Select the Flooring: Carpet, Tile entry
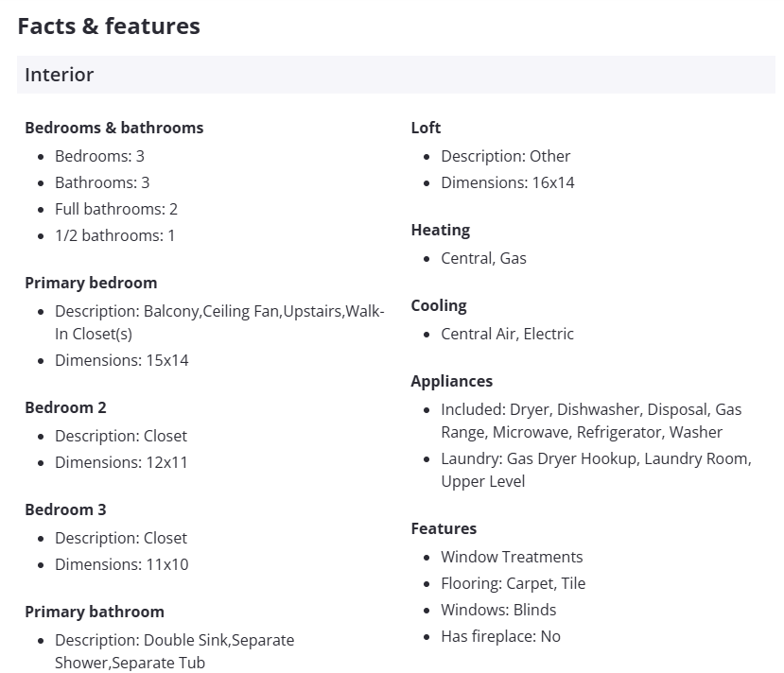 [513, 583]
